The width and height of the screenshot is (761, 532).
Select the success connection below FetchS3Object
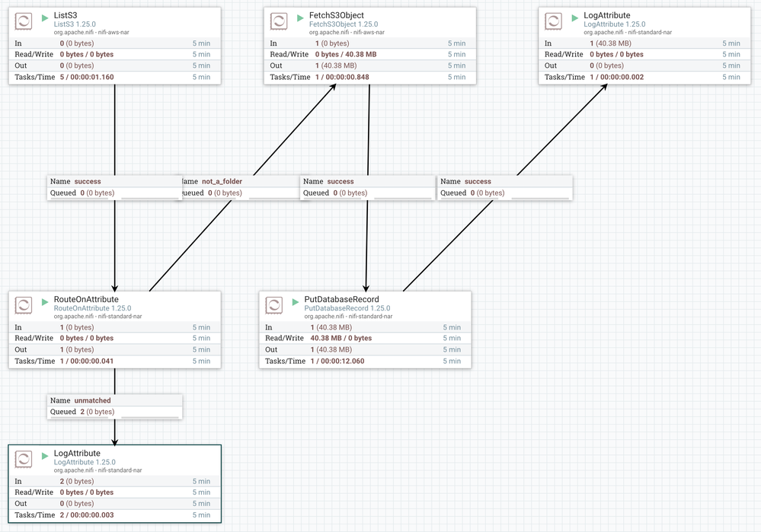click(368, 187)
